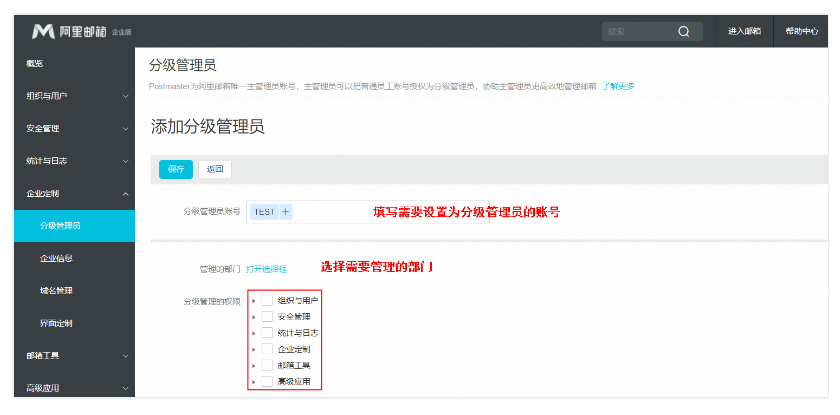Expand 邮箱工具 sidebar chevron
Image resolution: width=840 pixels, height=415 pixels.
pos(125,356)
